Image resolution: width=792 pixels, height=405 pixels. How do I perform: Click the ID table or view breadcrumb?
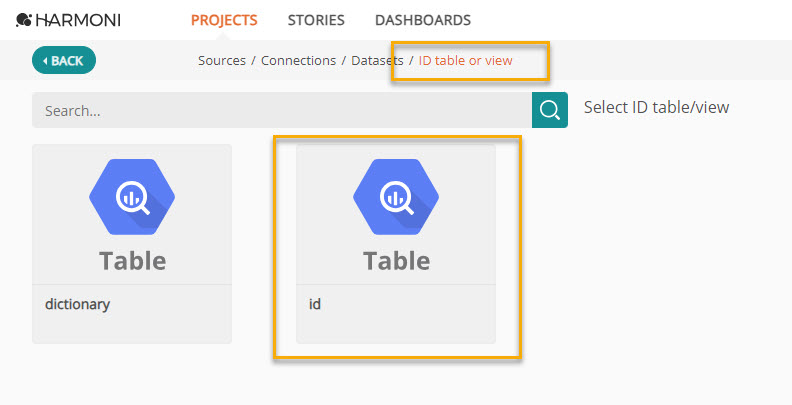coord(465,61)
